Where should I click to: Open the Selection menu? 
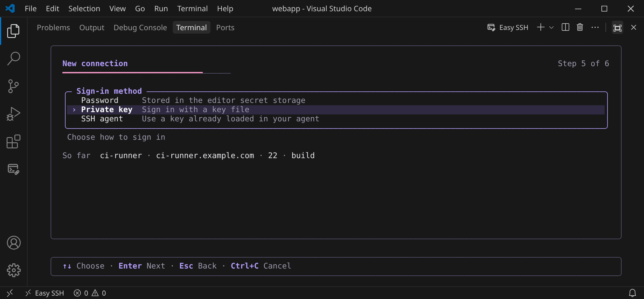[x=84, y=9]
